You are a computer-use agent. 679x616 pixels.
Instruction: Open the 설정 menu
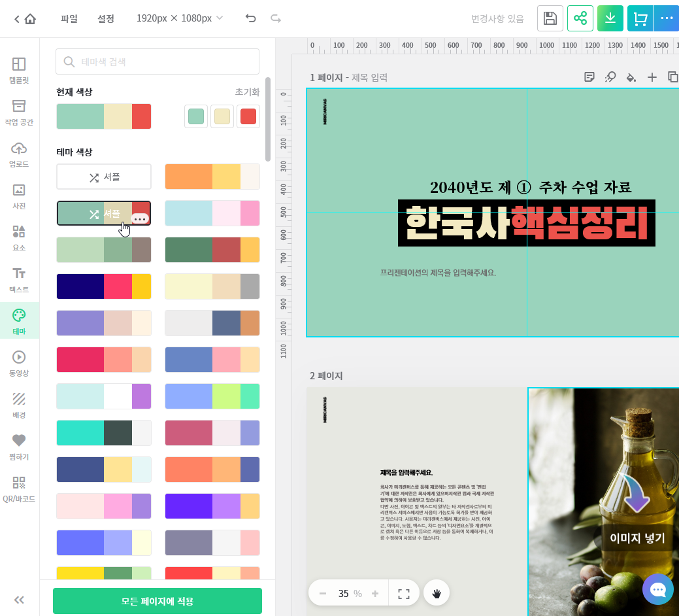106,18
